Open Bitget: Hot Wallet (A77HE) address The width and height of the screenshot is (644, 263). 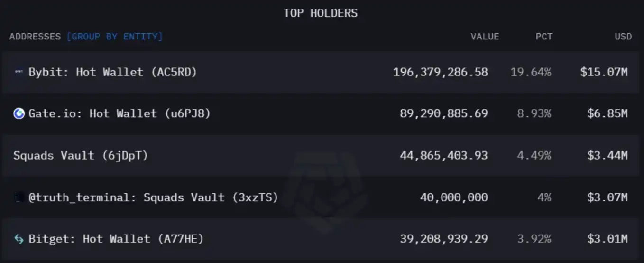pyautogui.click(x=116, y=239)
